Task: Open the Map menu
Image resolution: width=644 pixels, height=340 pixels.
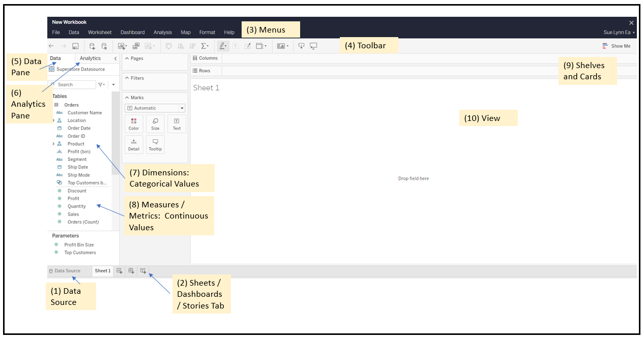Action: (x=186, y=33)
